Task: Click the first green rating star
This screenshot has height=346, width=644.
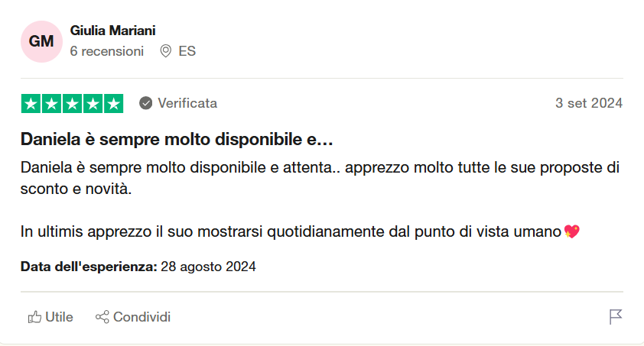Action: (31, 103)
